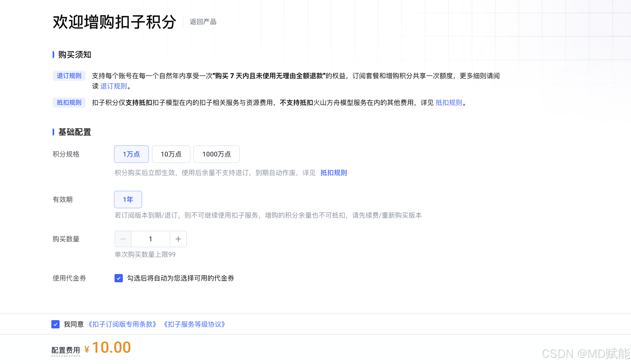Toggle the 我同意 agreement checkbox
This screenshot has width=631, height=364.
[x=55, y=324]
